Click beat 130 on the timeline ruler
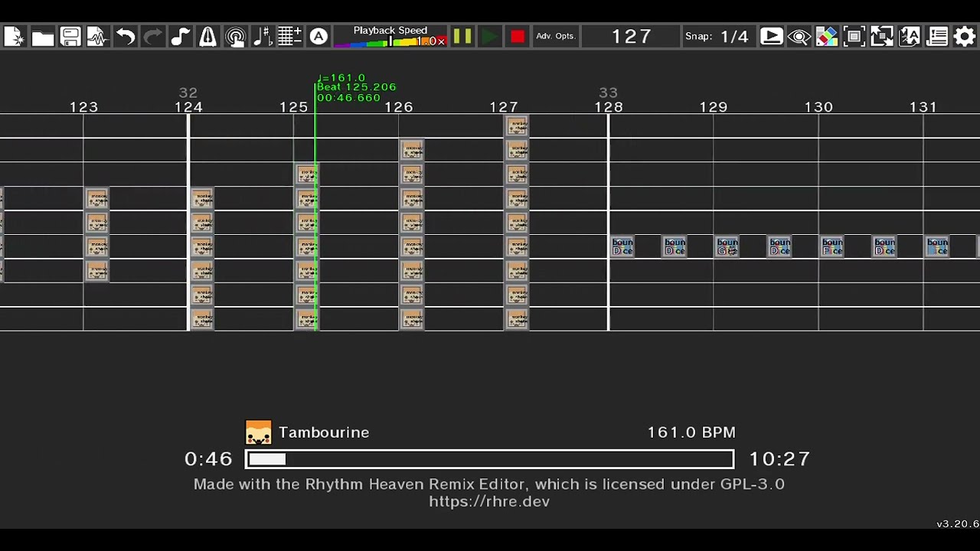The image size is (980, 551). click(x=818, y=107)
